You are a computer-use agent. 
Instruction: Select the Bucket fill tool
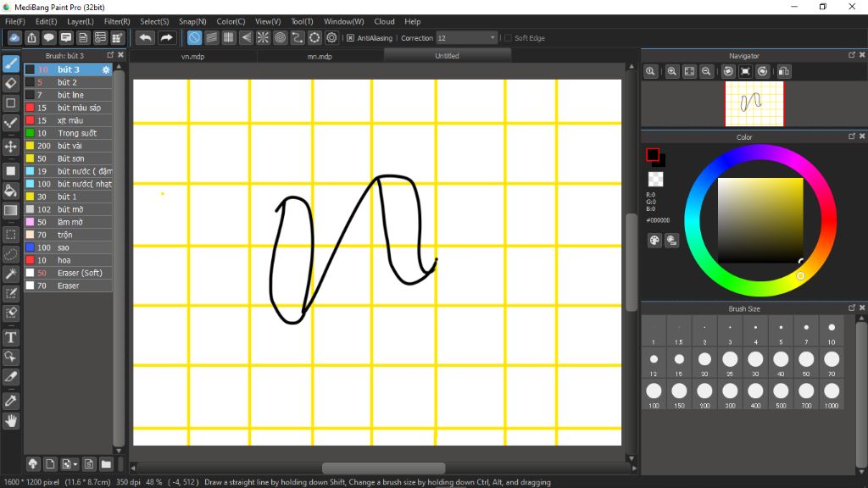click(x=10, y=191)
